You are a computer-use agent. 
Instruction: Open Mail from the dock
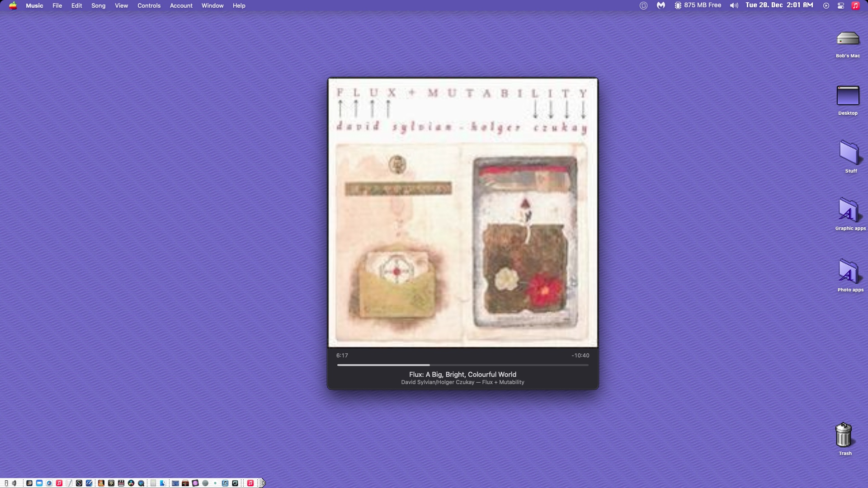click(x=39, y=483)
